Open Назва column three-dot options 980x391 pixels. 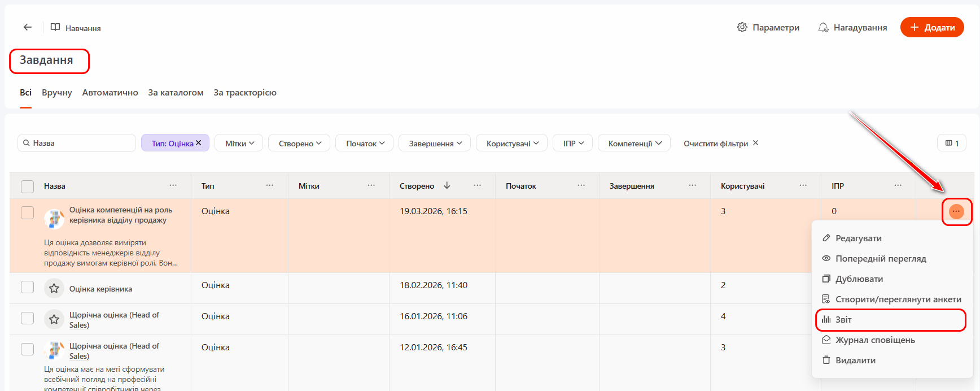tap(173, 185)
